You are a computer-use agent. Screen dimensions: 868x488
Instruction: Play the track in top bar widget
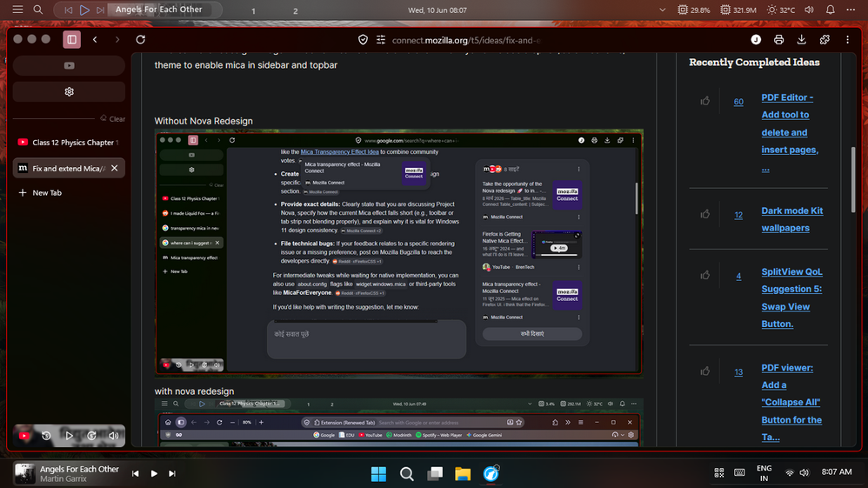coord(84,10)
